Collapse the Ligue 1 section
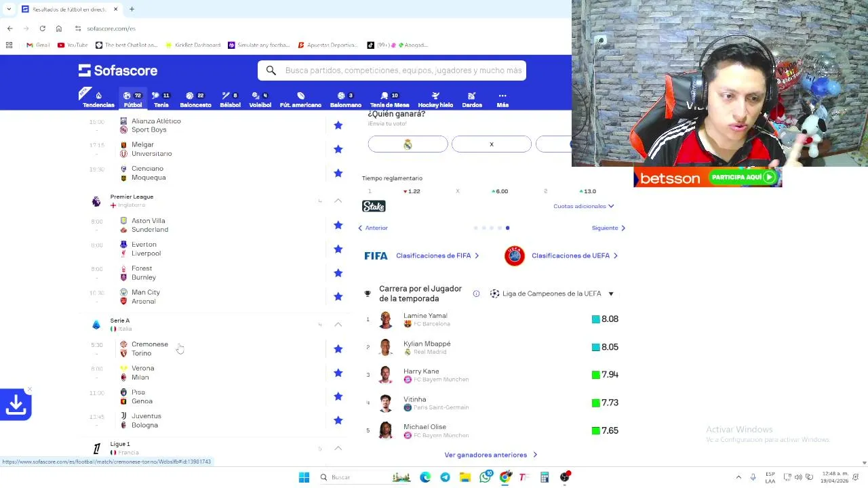 (x=338, y=448)
